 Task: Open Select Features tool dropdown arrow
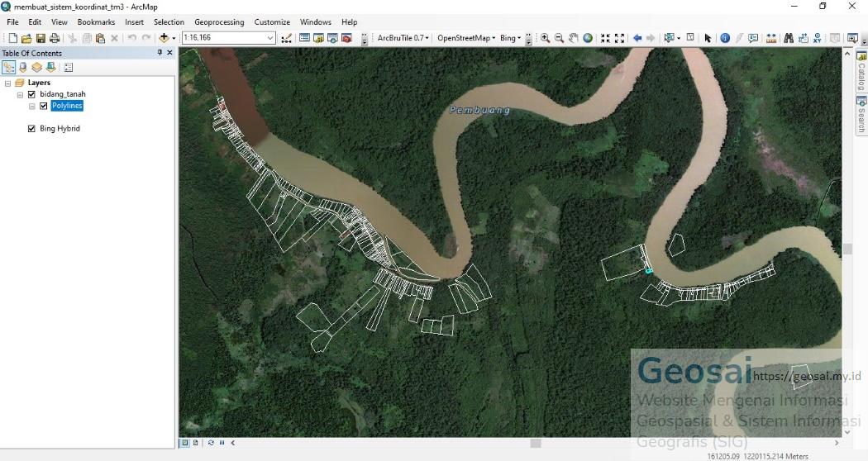[x=678, y=38]
